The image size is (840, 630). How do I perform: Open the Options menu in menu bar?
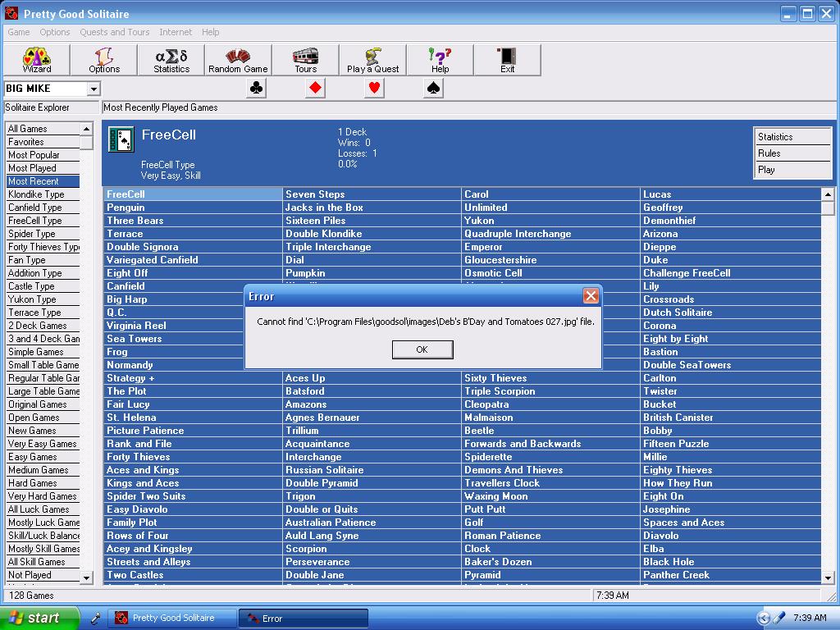point(55,32)
